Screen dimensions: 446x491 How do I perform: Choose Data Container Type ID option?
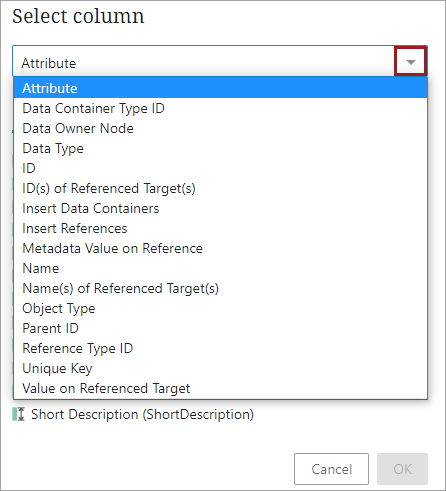coord(220,108)
